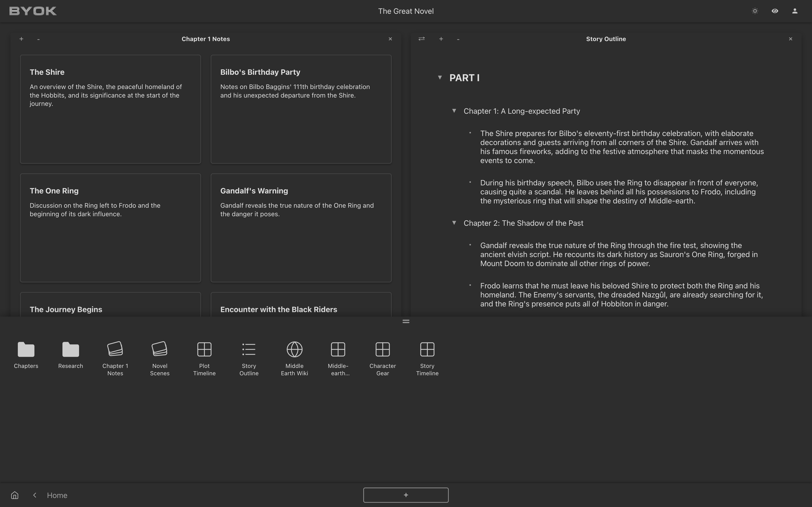Collapse Part I section in Story Outline
Image resolution: width=812 pixels, height=507 pixels.
click(x=440, y=77)
